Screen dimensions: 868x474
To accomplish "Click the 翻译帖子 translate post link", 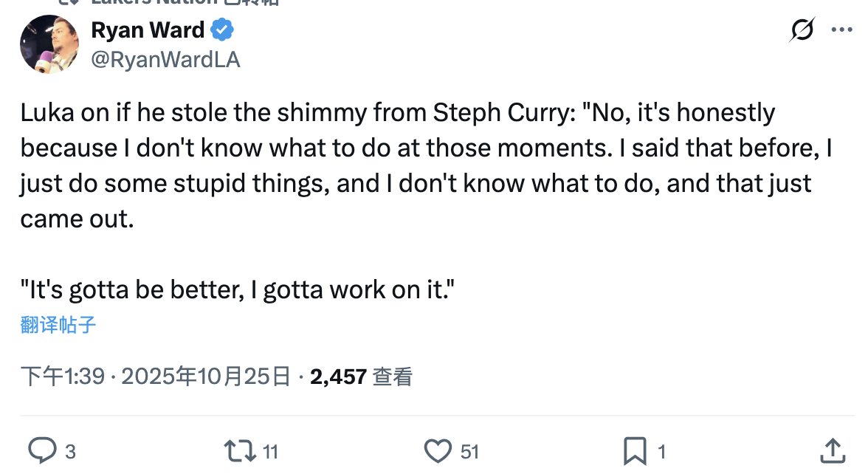I will pos(58,325).
